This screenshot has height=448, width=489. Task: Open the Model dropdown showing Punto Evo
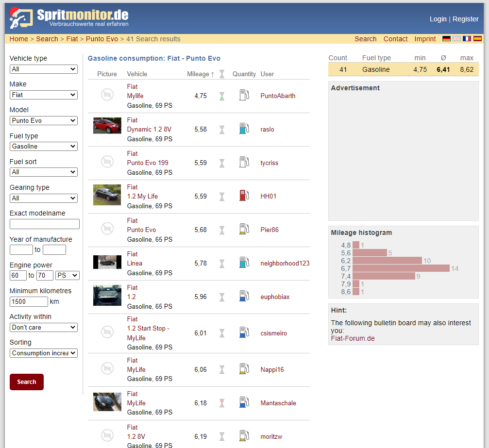click(44, 121)
